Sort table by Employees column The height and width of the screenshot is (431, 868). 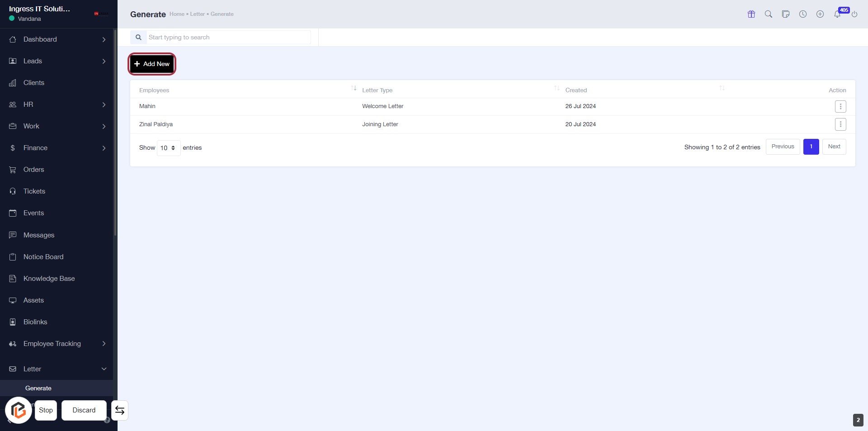click(x=154, y=90)
